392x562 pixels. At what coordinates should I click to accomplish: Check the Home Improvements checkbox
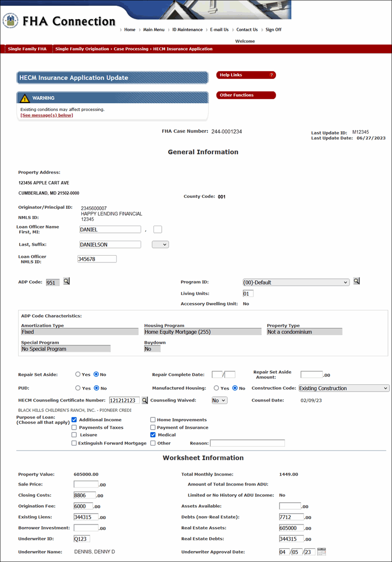click(x=153, y=420)
